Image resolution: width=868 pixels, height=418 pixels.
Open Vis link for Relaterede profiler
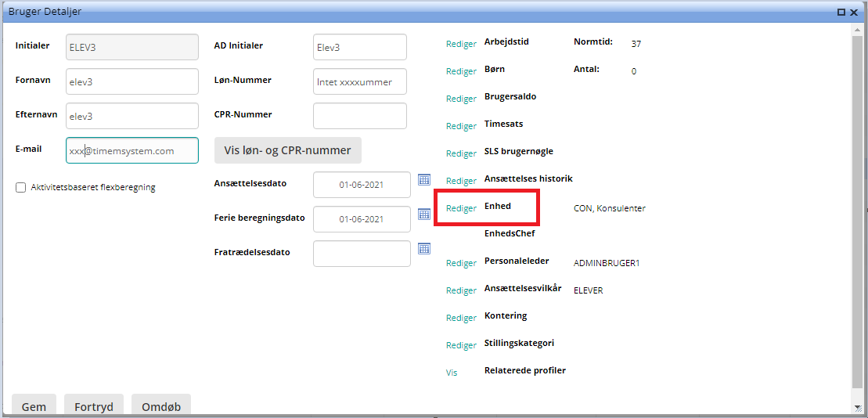[452, 373]
